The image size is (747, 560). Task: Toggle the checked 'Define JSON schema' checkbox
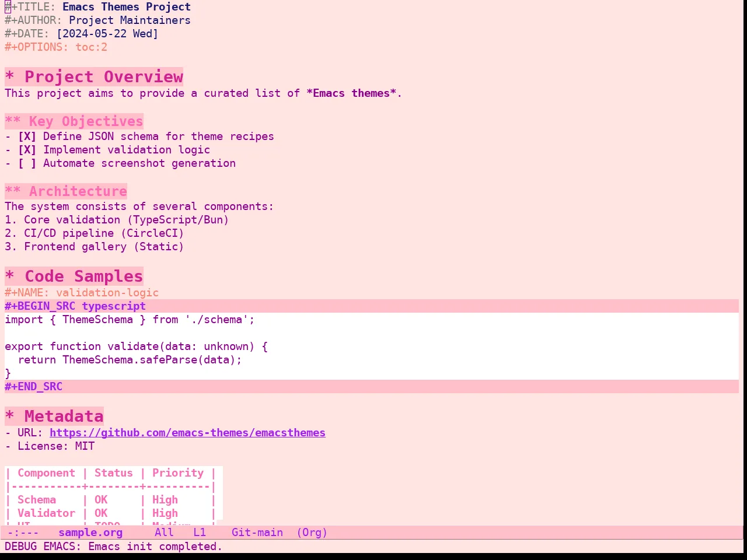pos(27,136)
